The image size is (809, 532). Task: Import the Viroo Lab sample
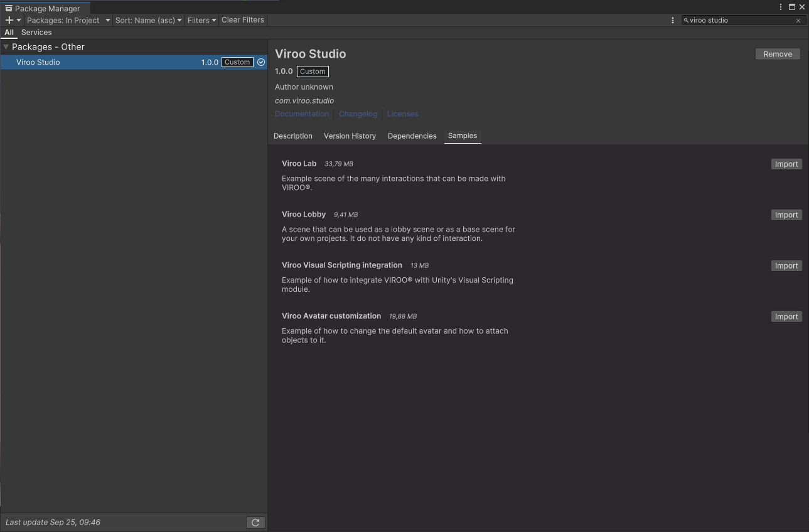[x=786, y=164]
